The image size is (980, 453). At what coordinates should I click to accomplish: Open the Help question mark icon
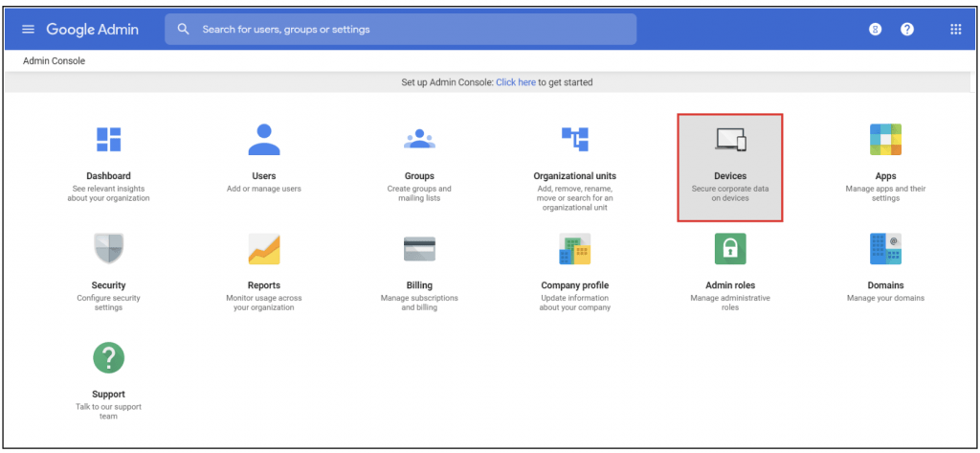tap(907, 30)
